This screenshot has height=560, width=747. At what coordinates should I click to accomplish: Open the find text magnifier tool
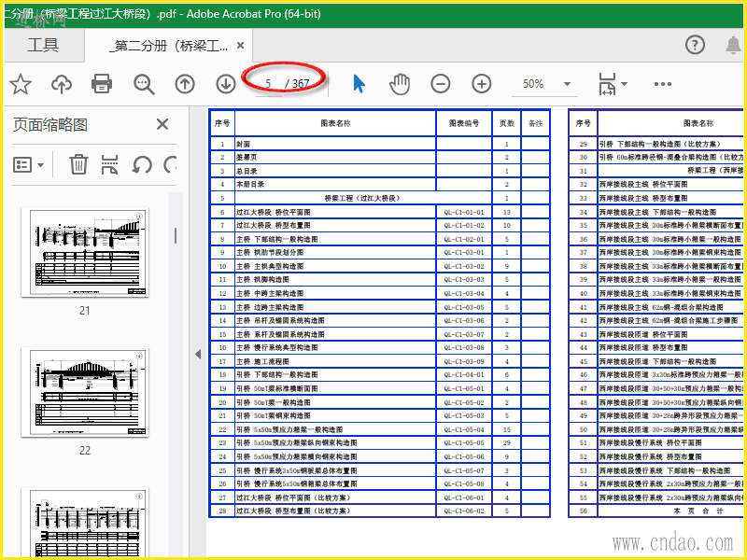click(144, 84)
